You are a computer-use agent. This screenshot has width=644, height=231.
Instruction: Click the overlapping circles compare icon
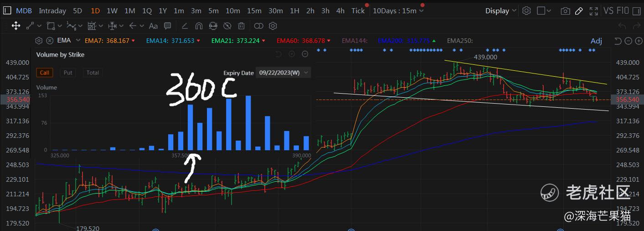click(x=258, y=26)
